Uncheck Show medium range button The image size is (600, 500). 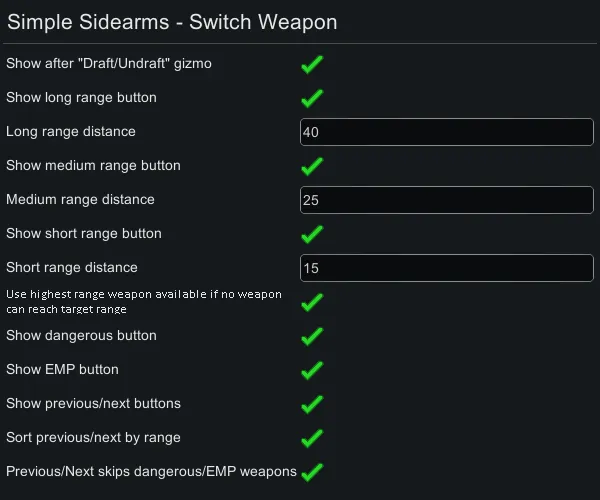[x=312, y=166]
